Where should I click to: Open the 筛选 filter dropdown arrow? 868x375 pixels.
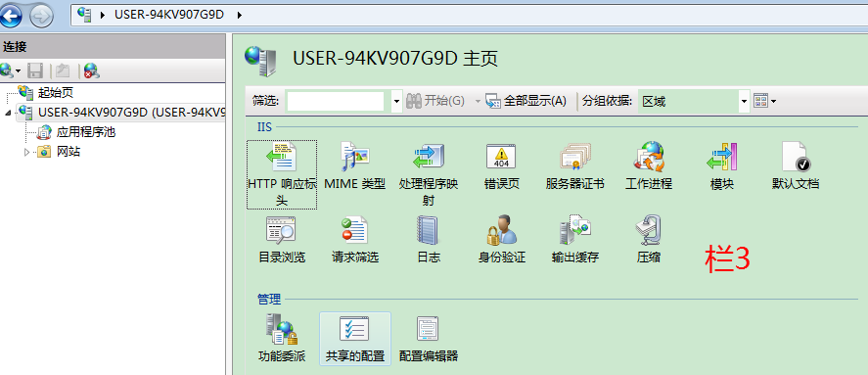396,102
